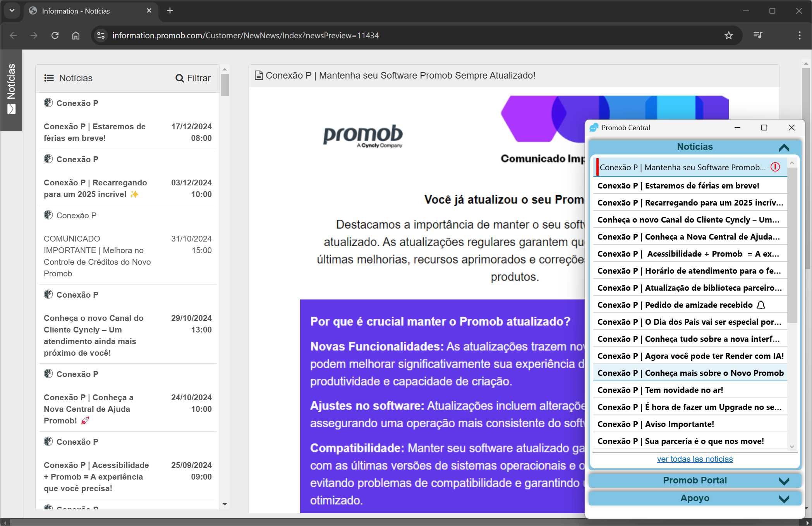
Task: Click the news list scrollbar thumb
Action: [225, 84]
